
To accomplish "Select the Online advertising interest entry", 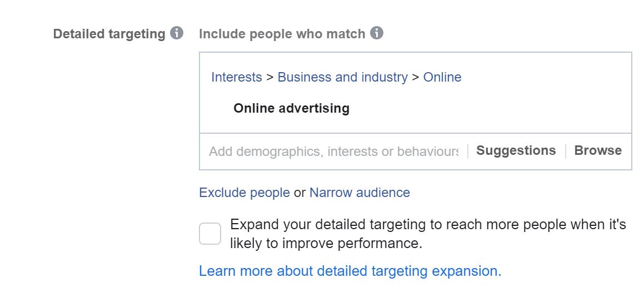I will 291,108.
